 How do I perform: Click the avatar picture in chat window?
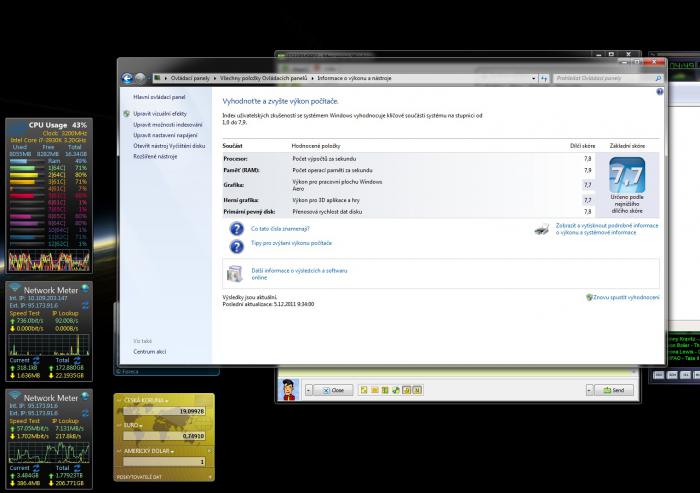[x=288, y=389]
